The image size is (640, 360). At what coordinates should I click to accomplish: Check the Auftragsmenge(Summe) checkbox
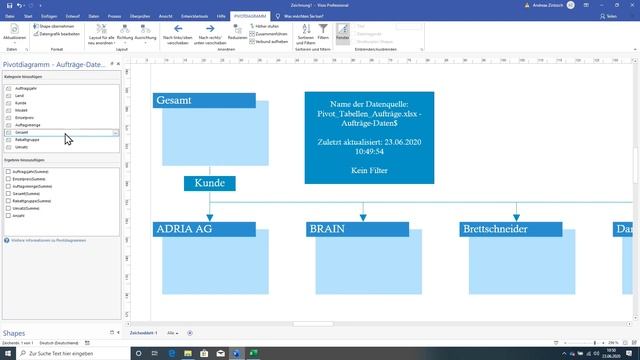(x=8, y=187)
